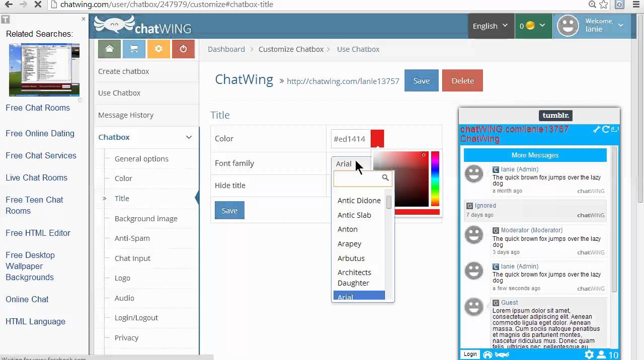Screen dimensions: 644x360
Task: Click Login button in chatbox preview
Action: coord(470,354)
